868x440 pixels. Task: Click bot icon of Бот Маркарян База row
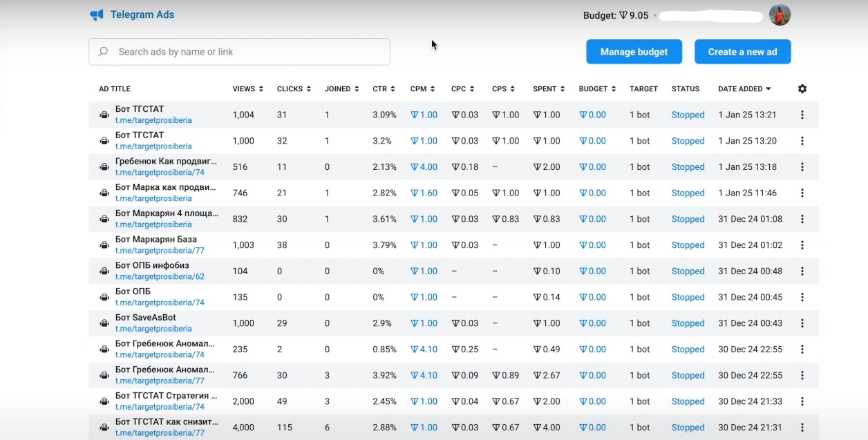[104, 245]
